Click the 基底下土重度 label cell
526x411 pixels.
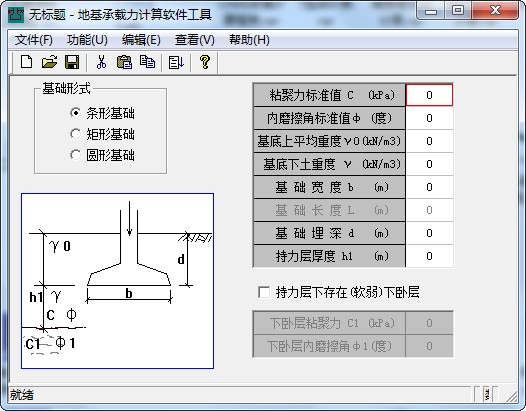point(329,164)
